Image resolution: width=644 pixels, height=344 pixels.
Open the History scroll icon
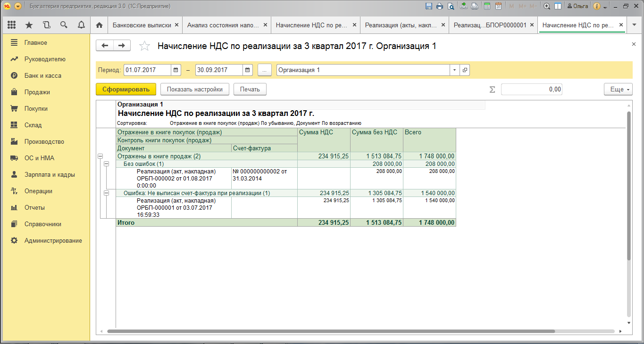coord(46,25)
